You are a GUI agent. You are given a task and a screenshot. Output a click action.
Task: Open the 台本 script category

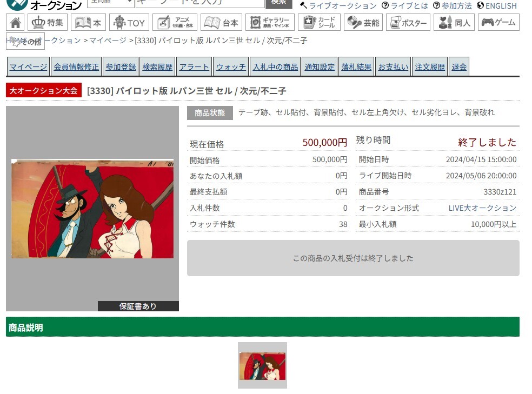tap(221, 22)
